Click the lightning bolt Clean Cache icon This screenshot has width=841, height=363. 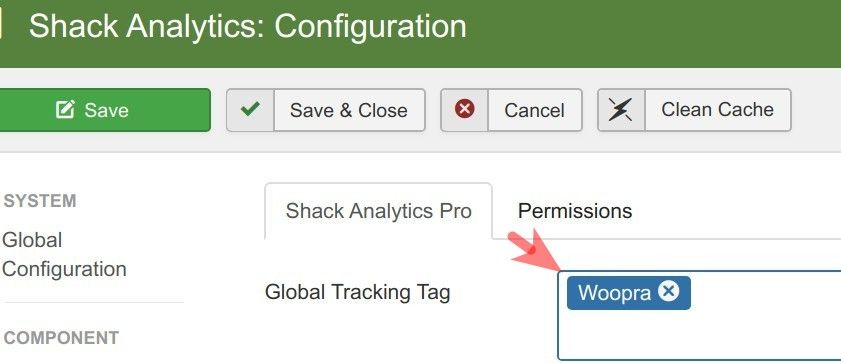(x=621, y=110)
